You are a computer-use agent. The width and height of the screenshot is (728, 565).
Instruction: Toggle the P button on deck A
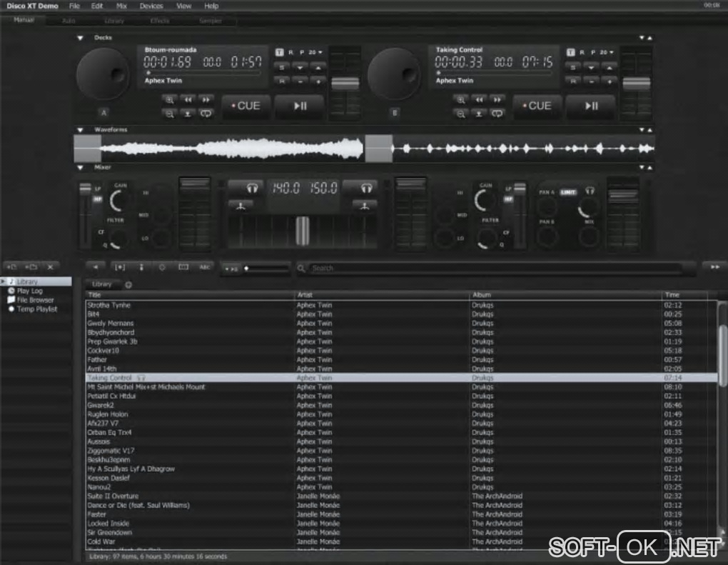pyautogui.click(x=302, y=53)
